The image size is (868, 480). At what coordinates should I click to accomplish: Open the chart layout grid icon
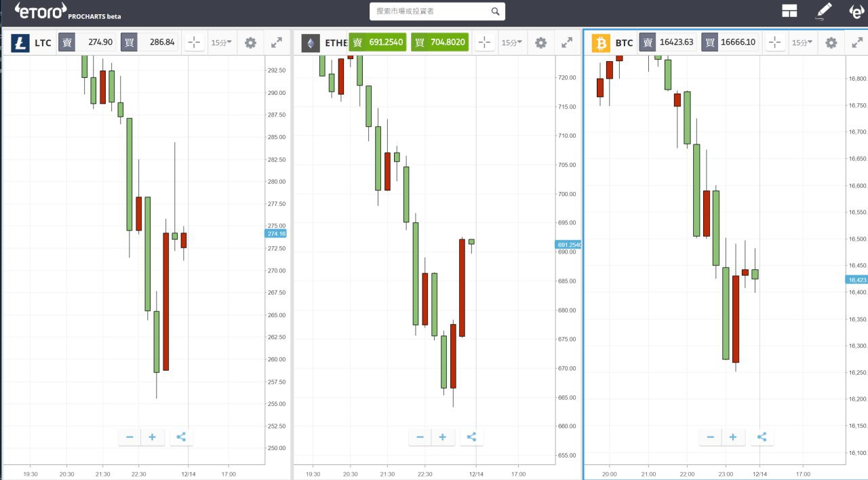pos(789,10)
